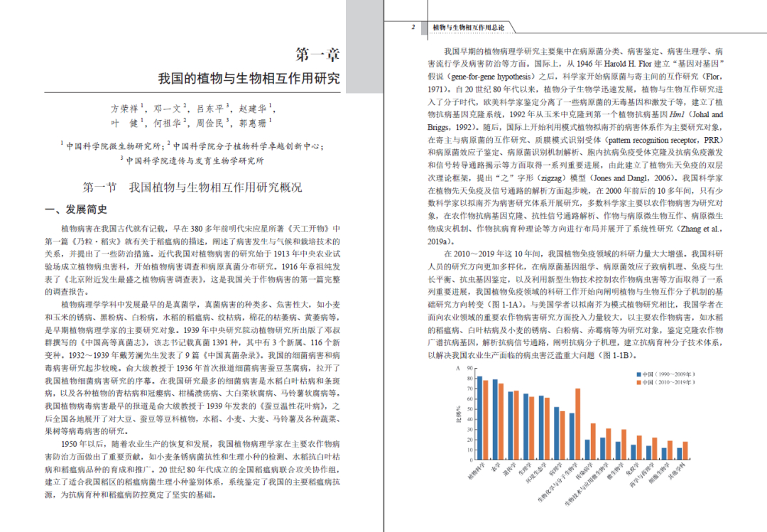Click y-axis tick value "50"

click(x=469, y=409)
